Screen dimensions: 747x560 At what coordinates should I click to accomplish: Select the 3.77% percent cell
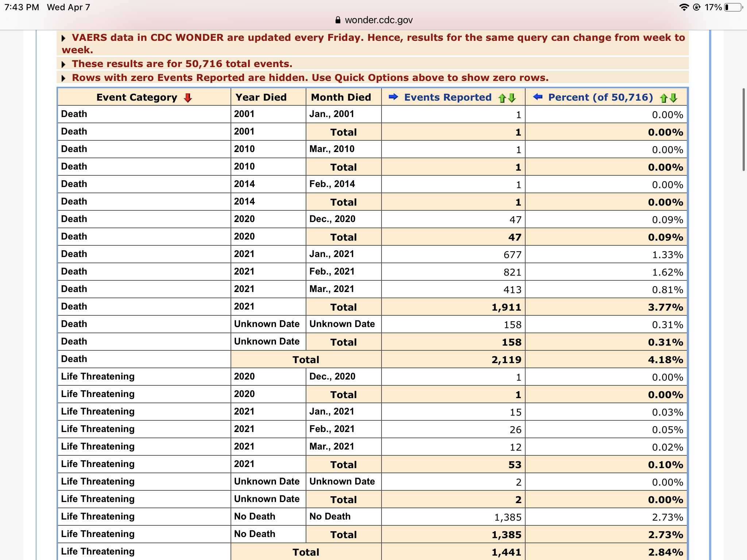[606, 307]
